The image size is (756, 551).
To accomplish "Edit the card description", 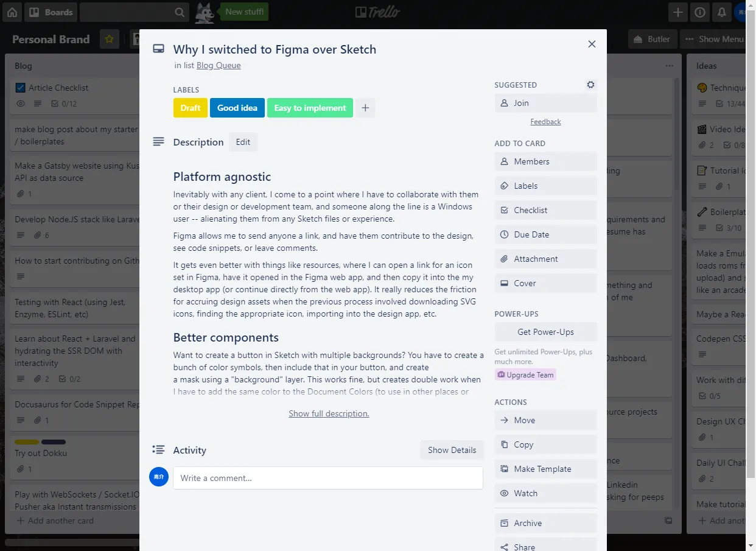I will (x=243, y=142).
